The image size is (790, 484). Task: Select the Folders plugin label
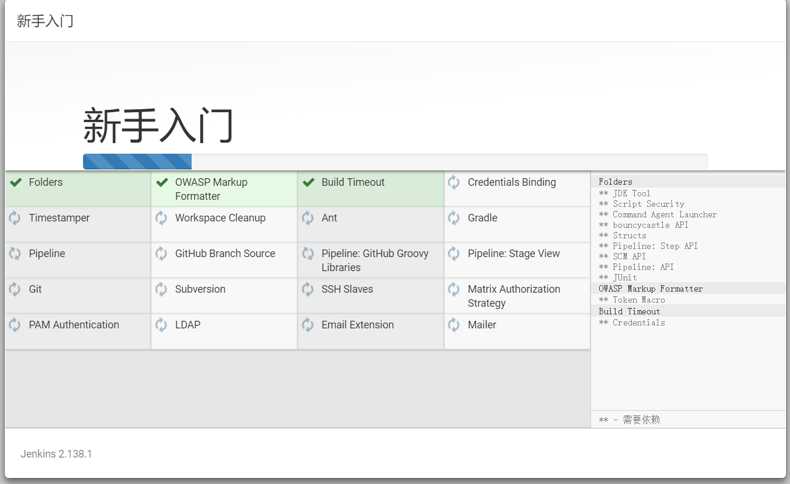click(x=46, y=182)
